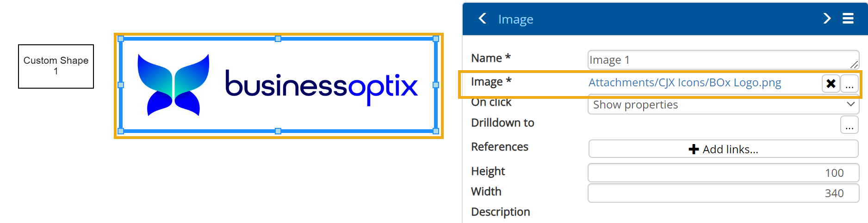The image size is (868, 223).
Task: Open the hamburger menu in Image panel
Action: [848, 18]
